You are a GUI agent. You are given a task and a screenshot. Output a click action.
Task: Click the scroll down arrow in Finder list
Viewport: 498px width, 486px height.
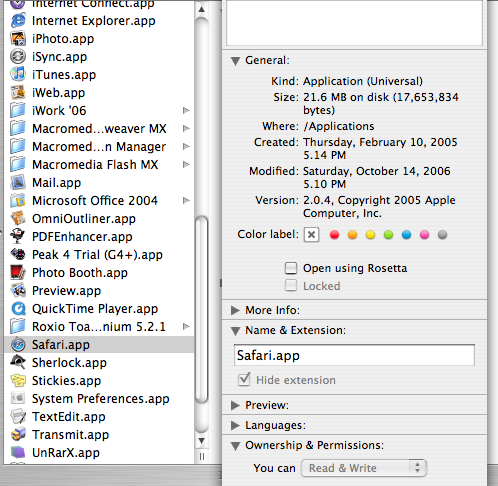tap(202, 441)
